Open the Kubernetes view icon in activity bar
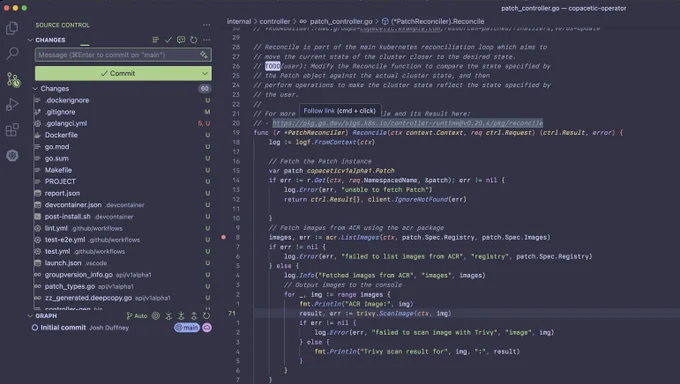 [x=12, y=155]
